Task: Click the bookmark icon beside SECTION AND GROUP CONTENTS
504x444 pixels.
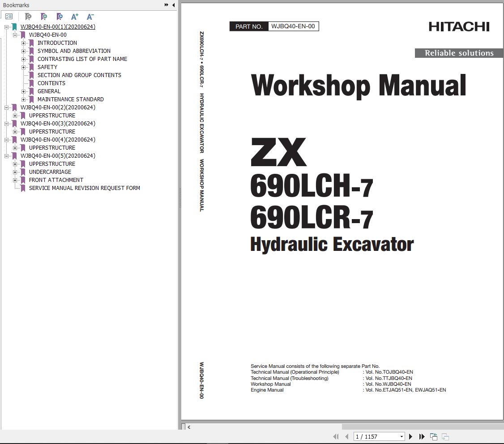Action: click(31, 75)
